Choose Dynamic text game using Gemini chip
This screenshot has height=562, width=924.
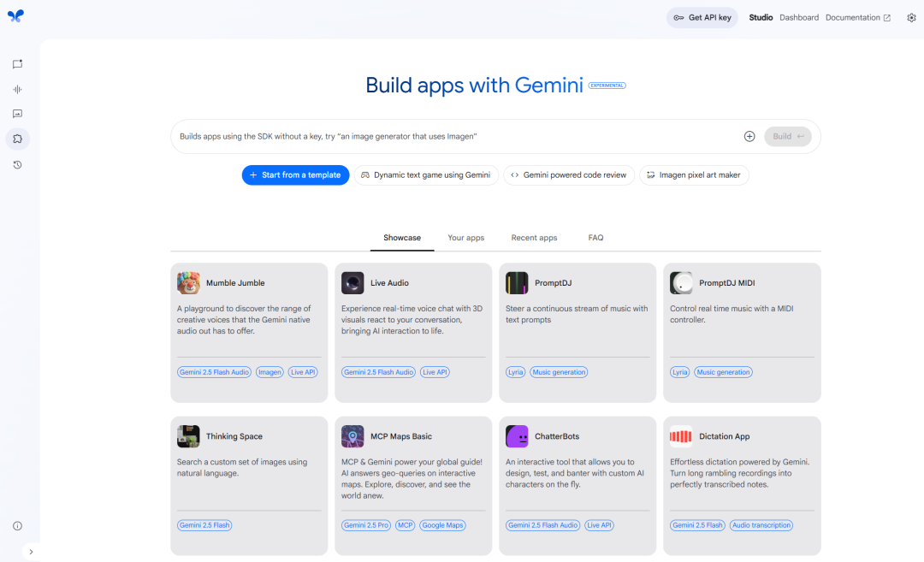[x=426, y=175]
